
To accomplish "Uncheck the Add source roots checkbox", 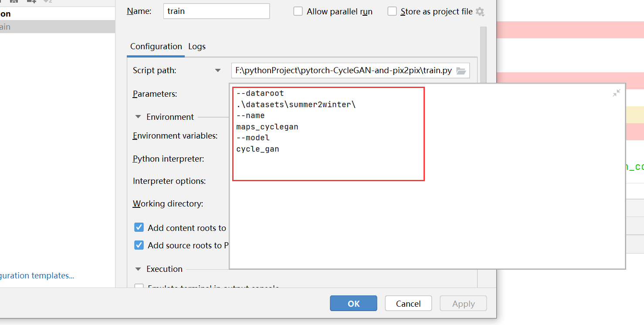I will 139,245.
